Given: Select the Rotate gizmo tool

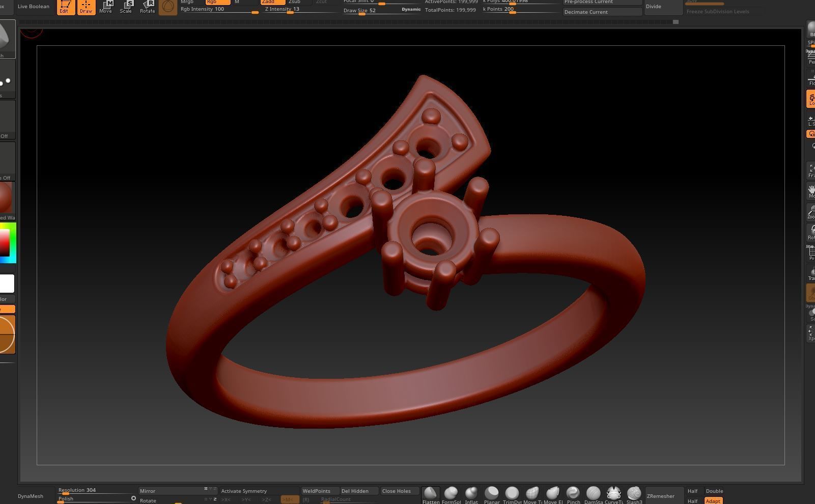Looking at the screenshot, I should pyautogui.click(x=147, y=7).
